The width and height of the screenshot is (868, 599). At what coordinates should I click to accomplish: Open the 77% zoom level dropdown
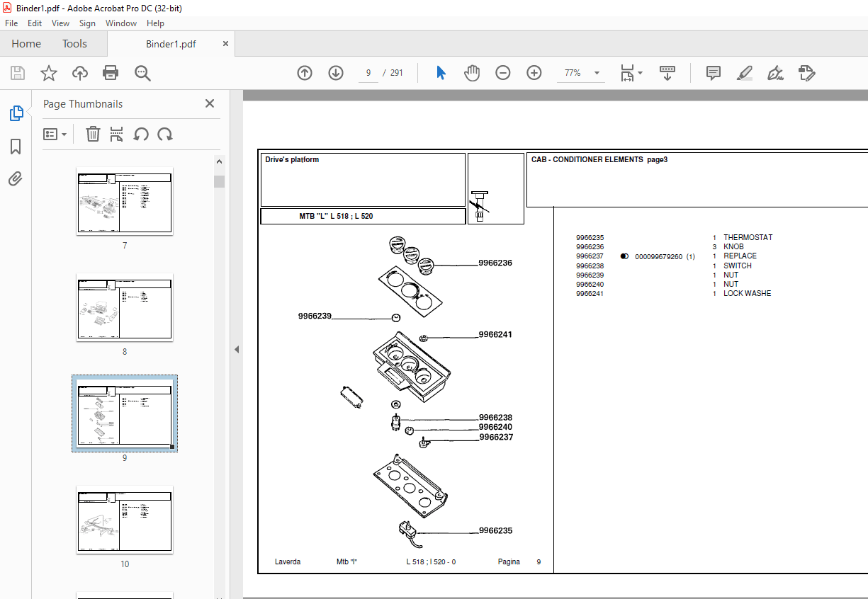[597, 73]
